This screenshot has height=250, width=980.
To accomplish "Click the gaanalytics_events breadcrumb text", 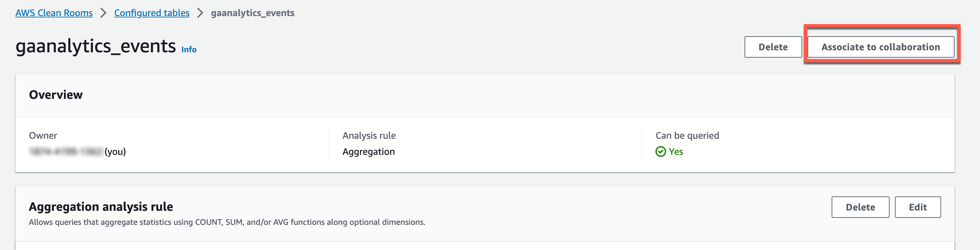I will 252,13.
